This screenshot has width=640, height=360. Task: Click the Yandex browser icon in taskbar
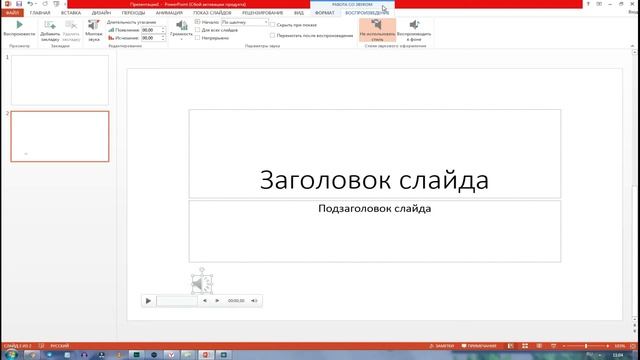tap(171, 355)
